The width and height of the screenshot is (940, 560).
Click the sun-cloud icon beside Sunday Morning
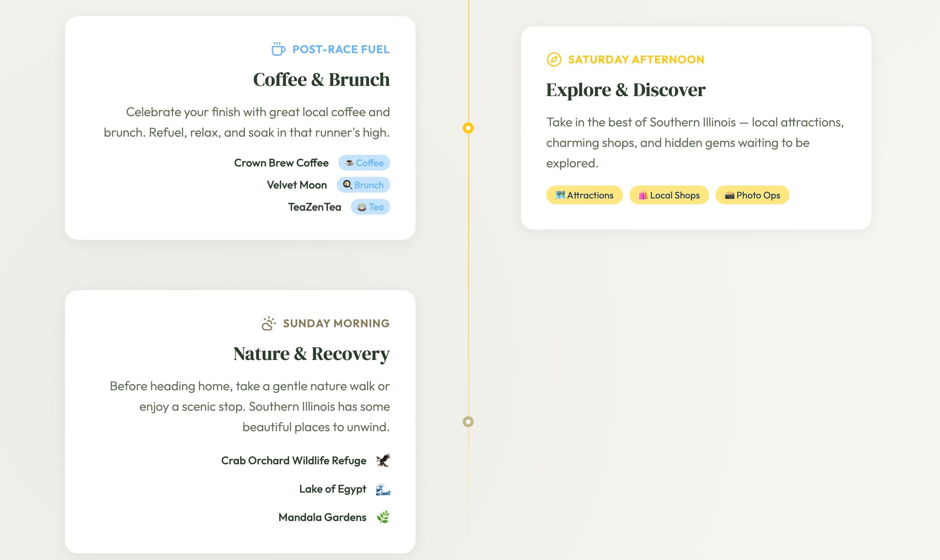269,323
